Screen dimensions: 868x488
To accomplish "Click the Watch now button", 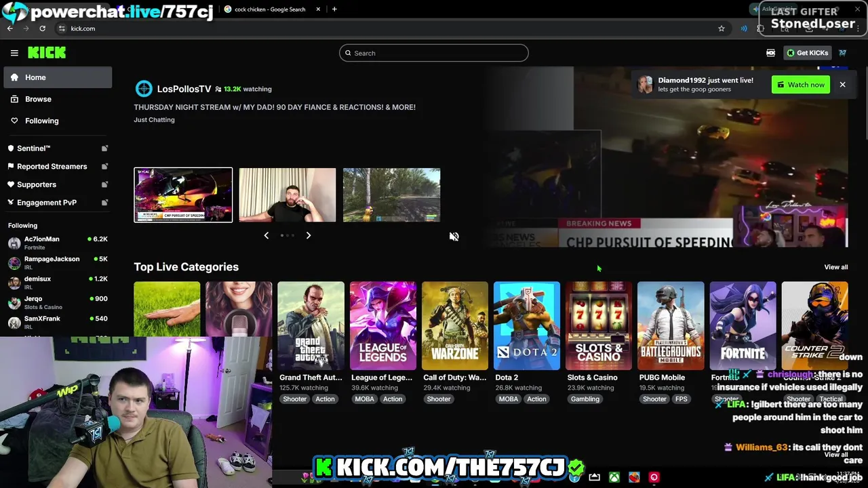I will [x=801, y=85].
